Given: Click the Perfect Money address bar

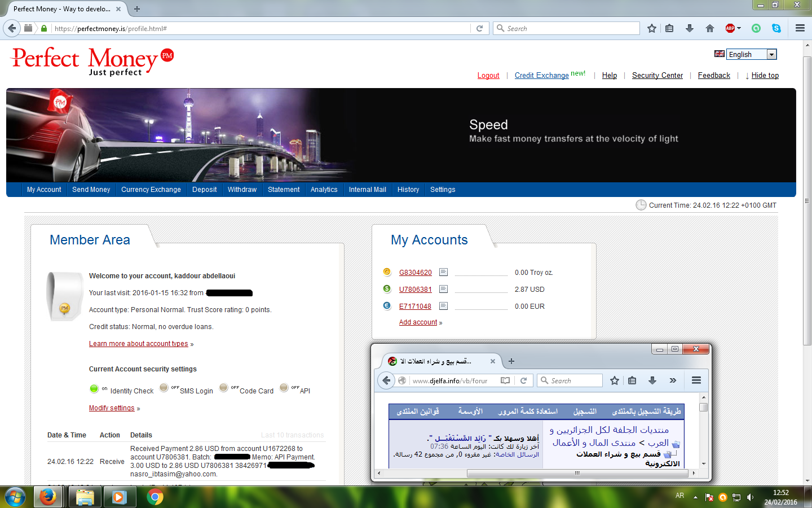Looking at the screenshot, I should click(x=261, y=28).
